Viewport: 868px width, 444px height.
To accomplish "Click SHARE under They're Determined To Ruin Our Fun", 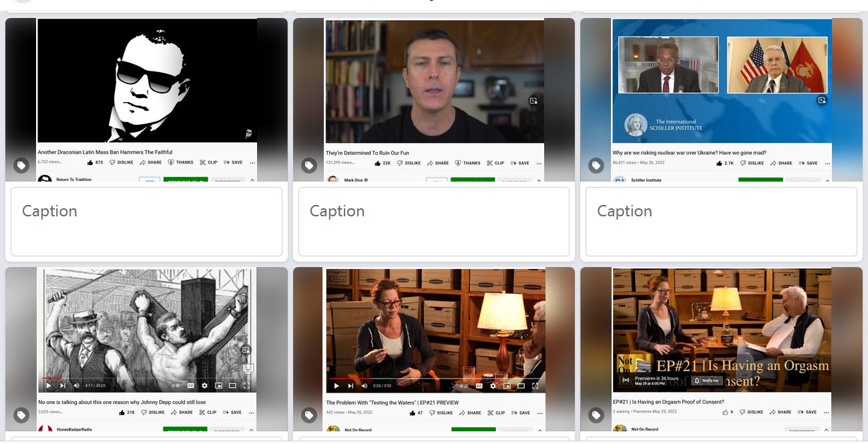I will [438, 163].
